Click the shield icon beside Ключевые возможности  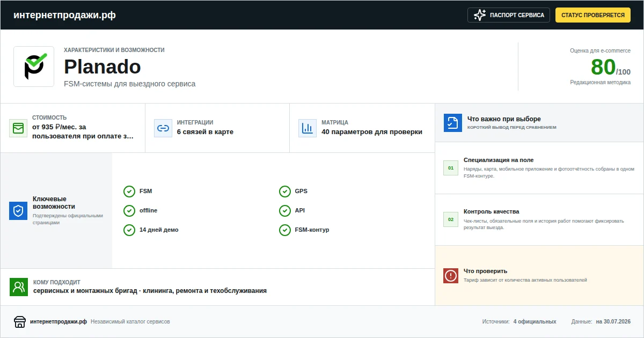tap(18, 211)
